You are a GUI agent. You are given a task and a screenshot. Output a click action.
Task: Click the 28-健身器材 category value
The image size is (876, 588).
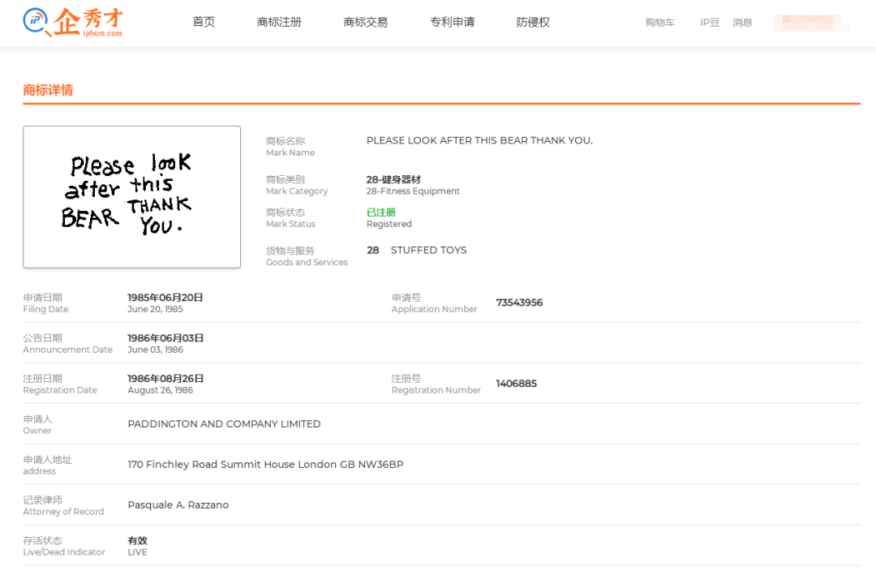click(393, 179)
